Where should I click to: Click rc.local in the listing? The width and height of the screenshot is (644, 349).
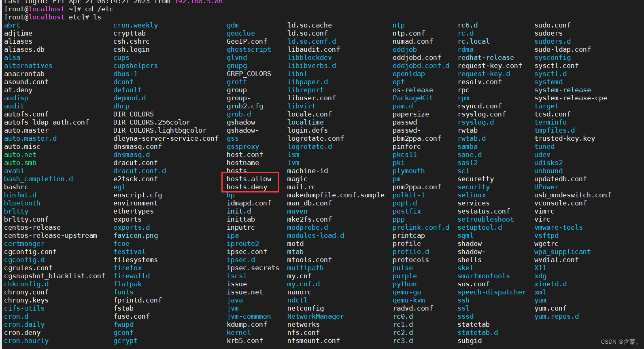[474, 41]
